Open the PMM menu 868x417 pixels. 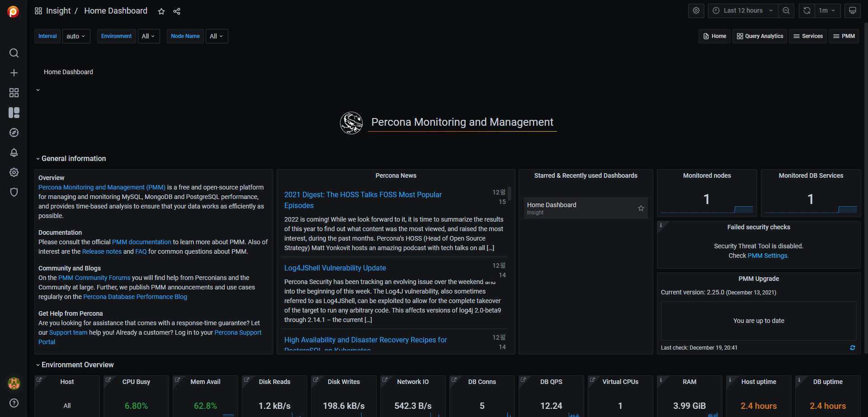tap(844, 36)
